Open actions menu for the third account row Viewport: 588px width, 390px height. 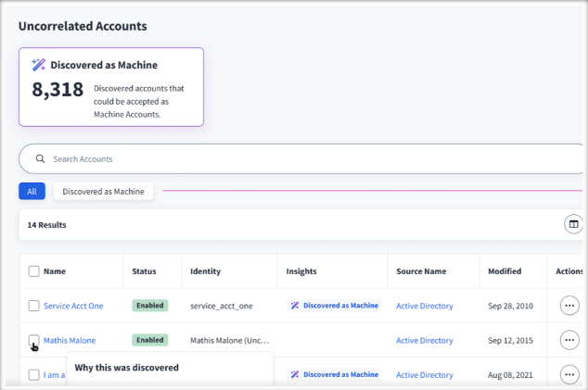(x=569, y=374)
